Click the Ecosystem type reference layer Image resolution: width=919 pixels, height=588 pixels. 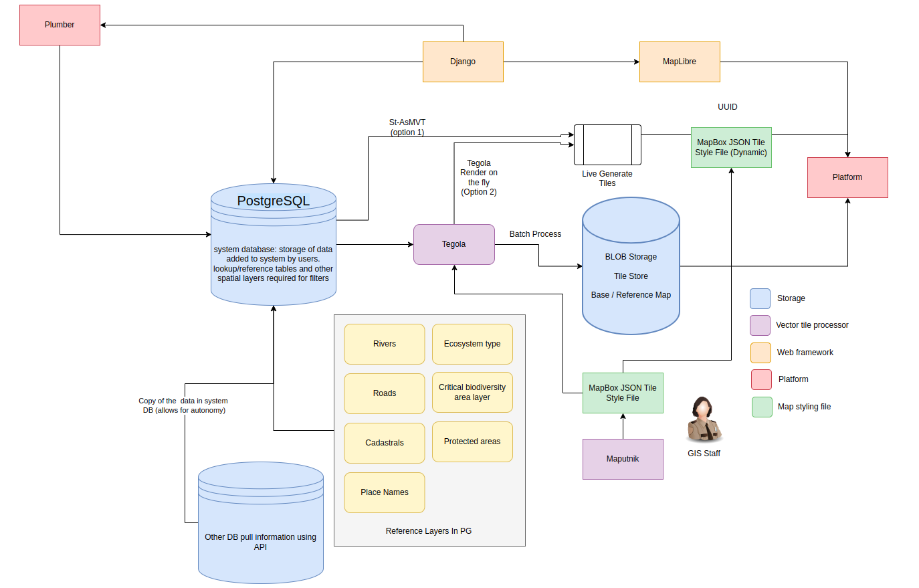pos(472,344)
